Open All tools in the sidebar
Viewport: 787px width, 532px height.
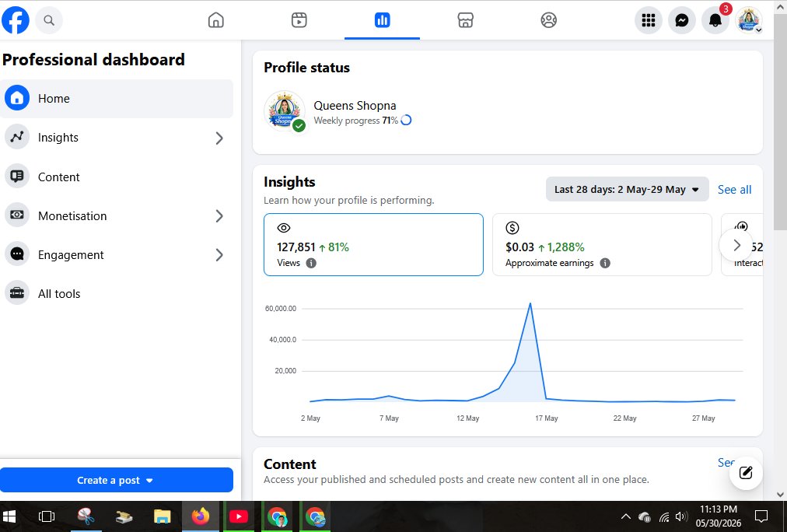(x=117, y=293)
